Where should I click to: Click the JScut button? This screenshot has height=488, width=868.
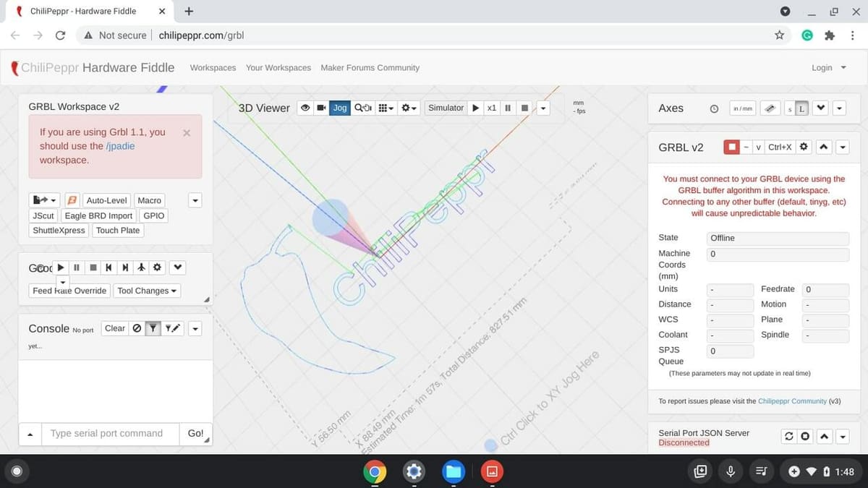pos(43,215)
